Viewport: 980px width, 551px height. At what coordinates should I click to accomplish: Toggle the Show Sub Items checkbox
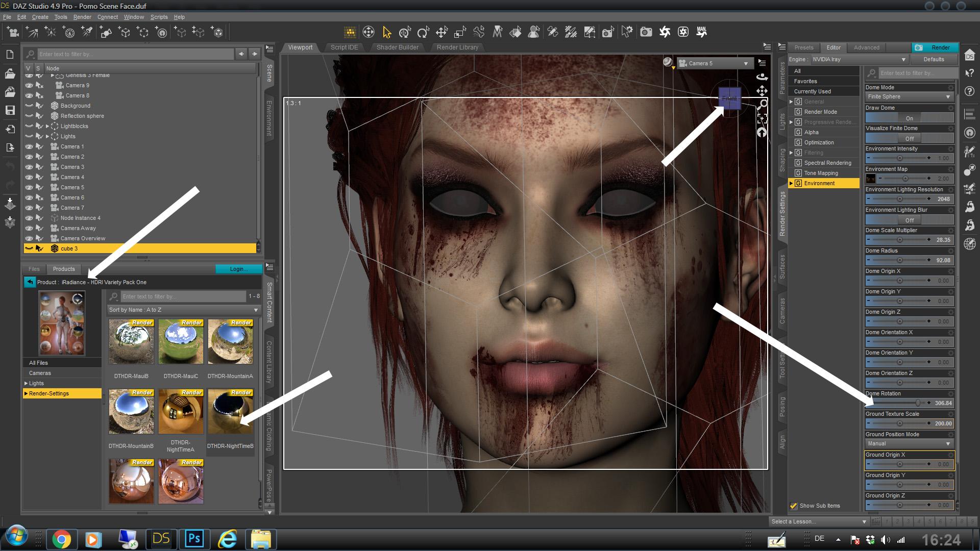(x=794, y=506)
